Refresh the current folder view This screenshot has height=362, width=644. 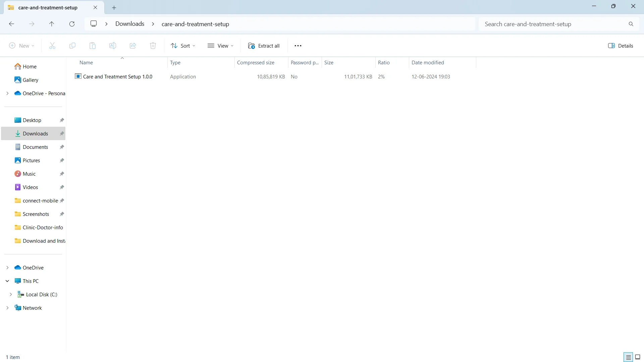[72, 24]
